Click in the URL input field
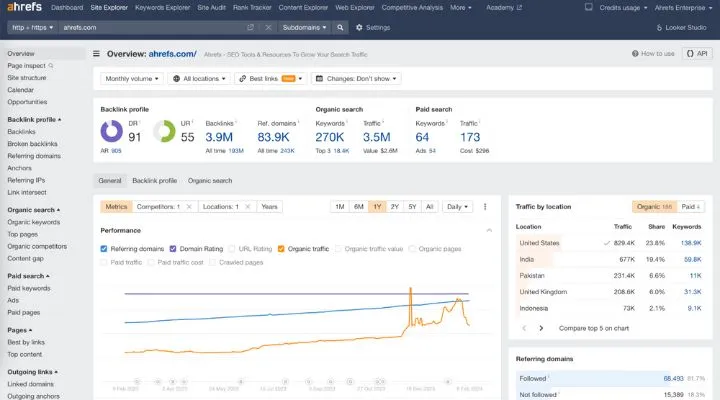 point(152,28)
